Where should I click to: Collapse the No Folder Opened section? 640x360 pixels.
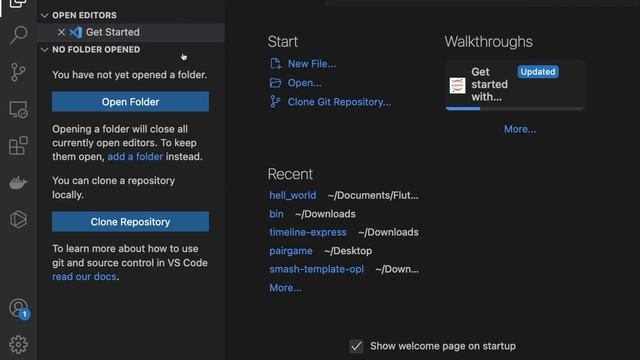click(x=44, y=50)
